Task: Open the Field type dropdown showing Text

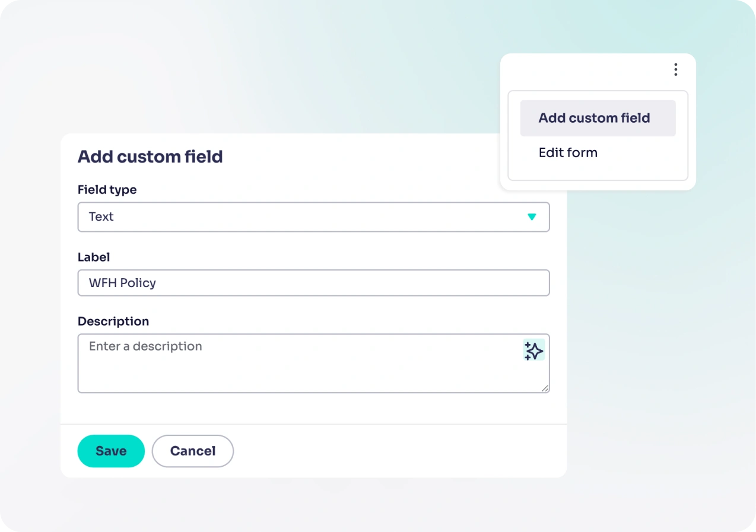Action: [313, 217]
